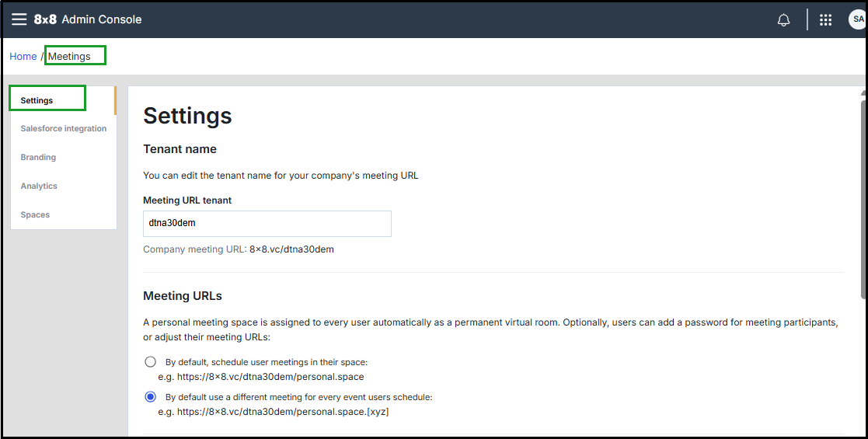
Task: Go to Home via breadcrumb
Action: [23, 56]
